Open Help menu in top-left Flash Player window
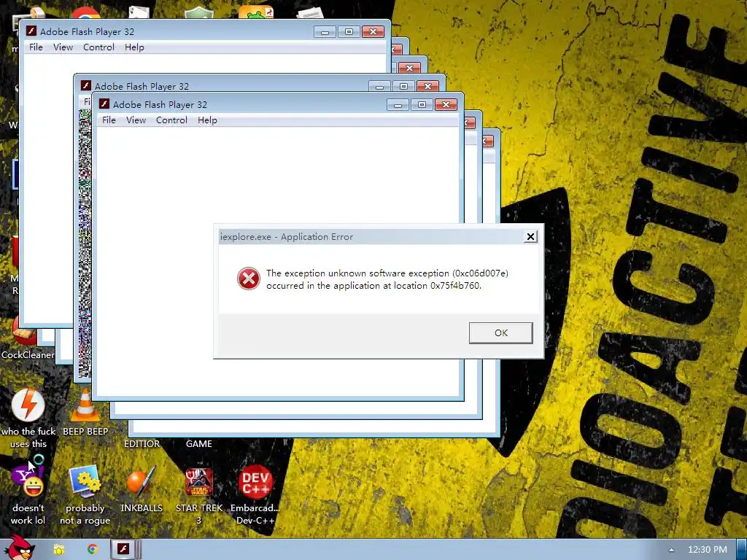Image resolution: width=747 pixels, height=560 pixels. [x=134, y=47]
